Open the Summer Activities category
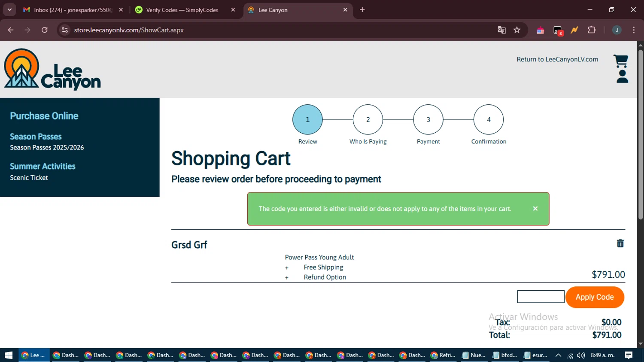 pyautogui.click(x=43, y=166)
